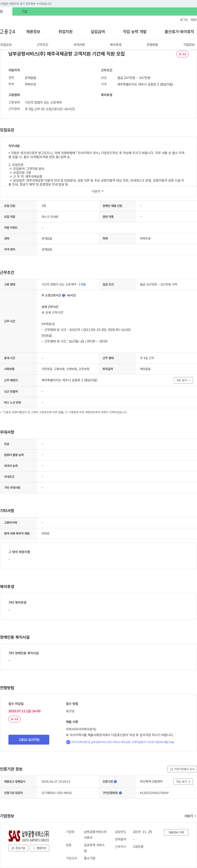Click the 고용24 입사지원 button
Viewport: 197px width, 868px height.
click(29, 740)
